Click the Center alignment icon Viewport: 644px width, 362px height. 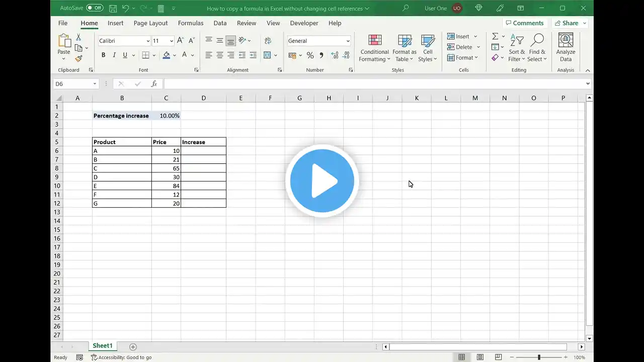tap(219, 55)
